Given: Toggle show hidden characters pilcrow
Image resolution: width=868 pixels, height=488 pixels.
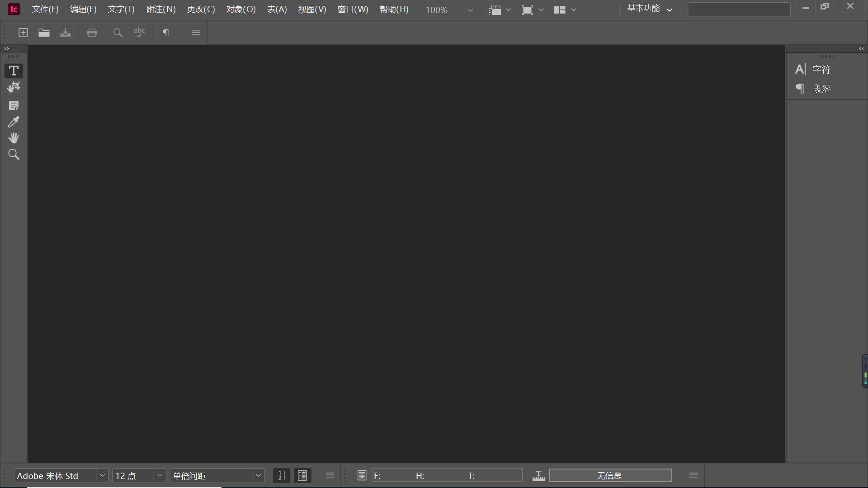Looking at the screenshot, I should click(x=166, y=33).
